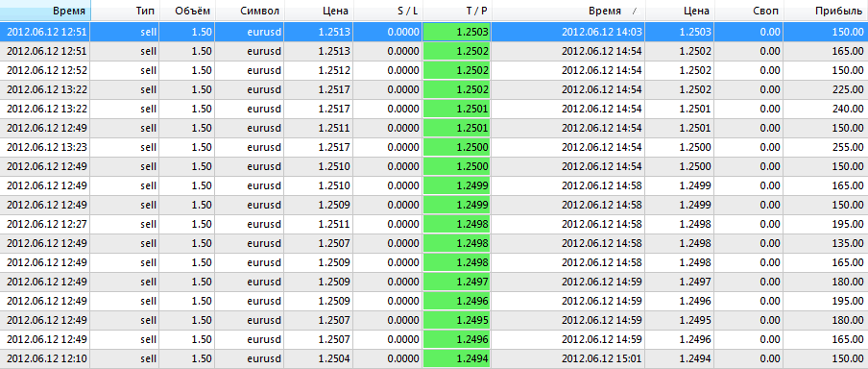Viewport: 868px width, 369px height.
Task: Select the trade opened at 2012.06.12 12:27
Action: pyautogui.click(x=434, y=225)
